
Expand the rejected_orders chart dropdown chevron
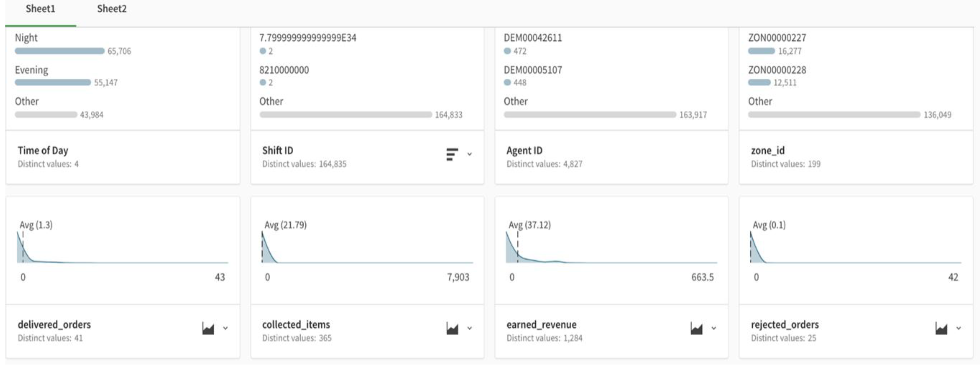click(958, 329)
